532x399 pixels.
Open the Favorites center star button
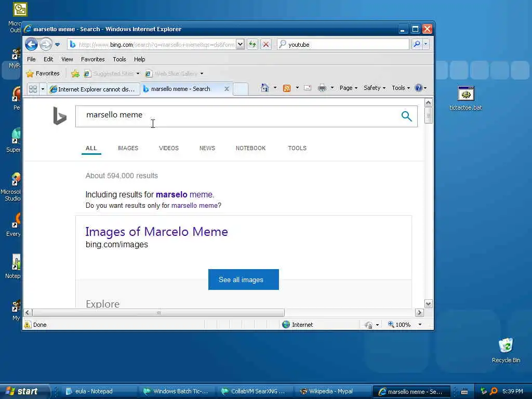[43, 74]
